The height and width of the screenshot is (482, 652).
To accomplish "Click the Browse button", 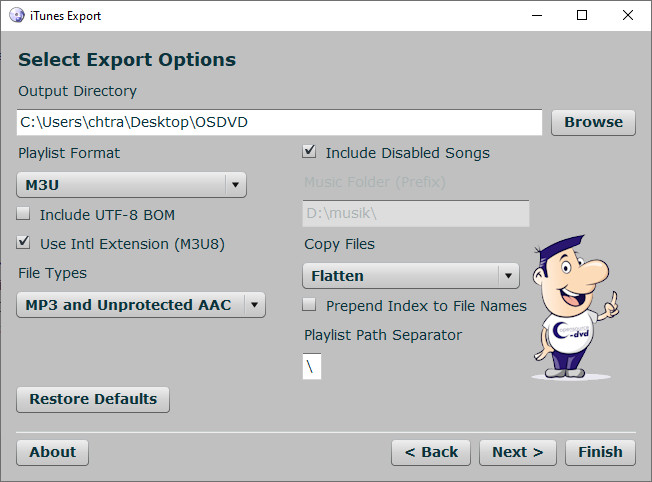I will (593, 122).
